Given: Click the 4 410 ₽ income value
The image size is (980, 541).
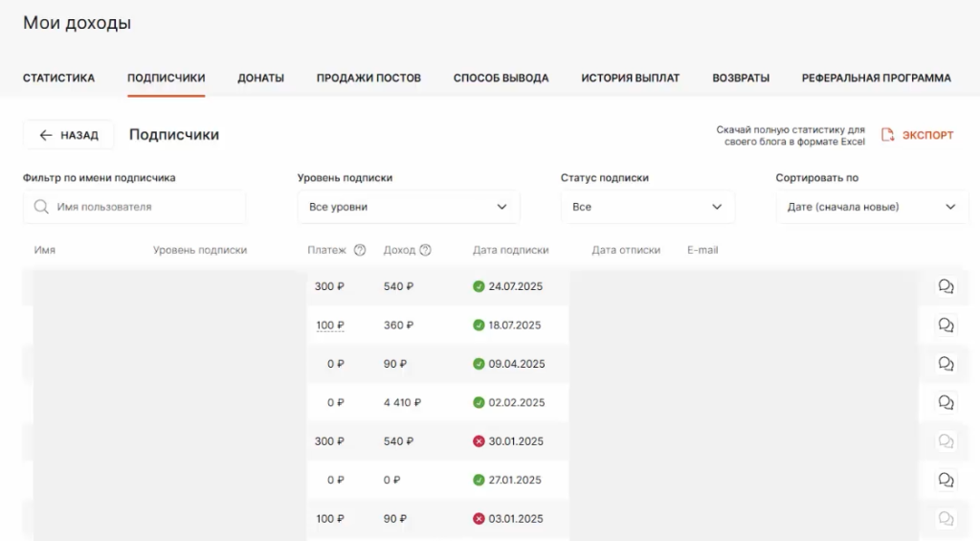Looking at the screenshot, I should click(402, 403).
